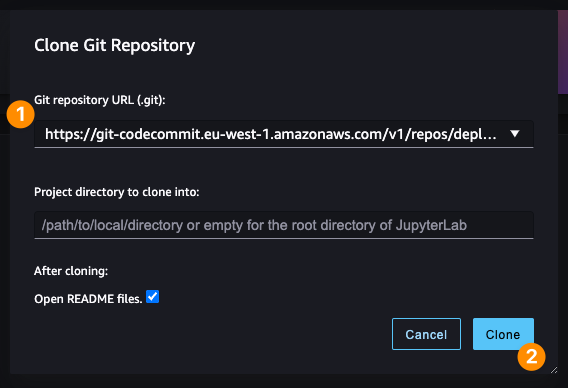Start cloning with the Clone button

tap(503, 334)
